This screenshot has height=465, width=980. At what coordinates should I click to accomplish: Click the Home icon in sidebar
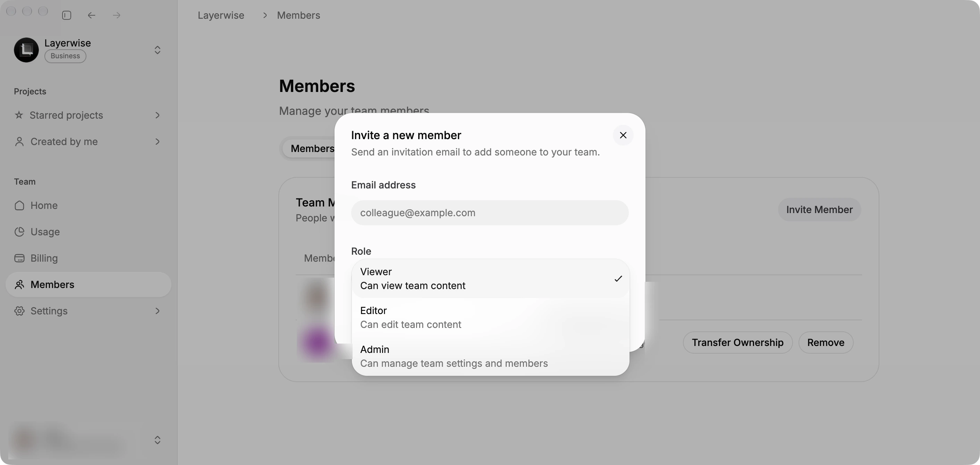point(19,205)
